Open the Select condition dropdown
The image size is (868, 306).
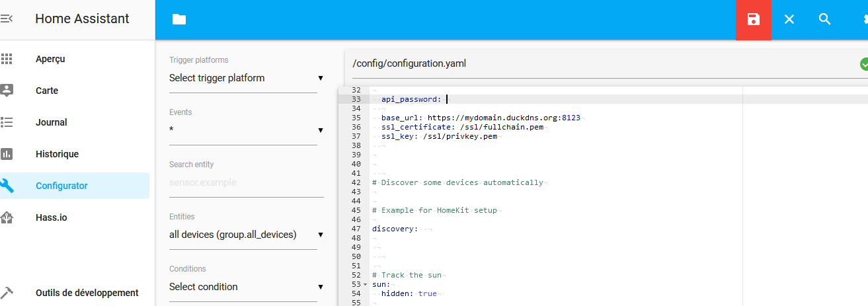(246, 287)
